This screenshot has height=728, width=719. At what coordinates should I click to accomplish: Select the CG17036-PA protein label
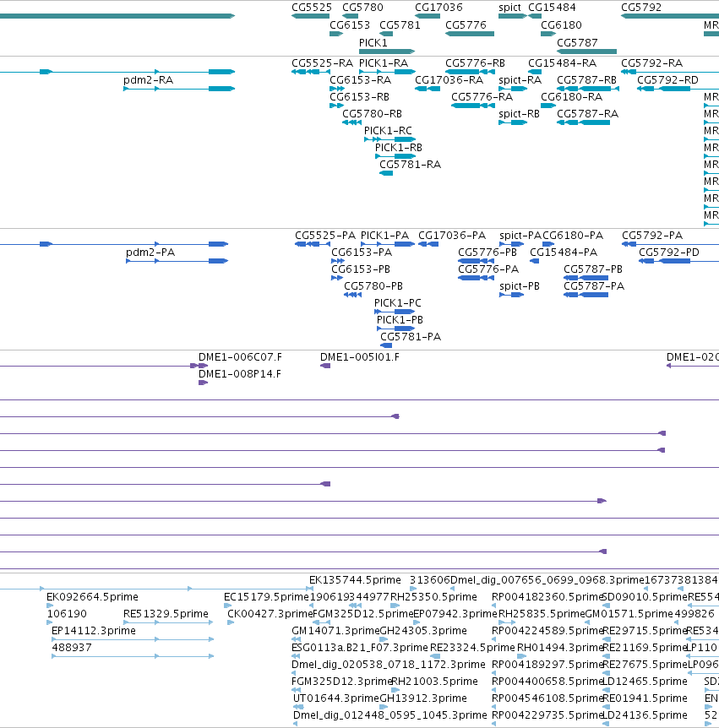pyautogui.click(x=452, y=236)
